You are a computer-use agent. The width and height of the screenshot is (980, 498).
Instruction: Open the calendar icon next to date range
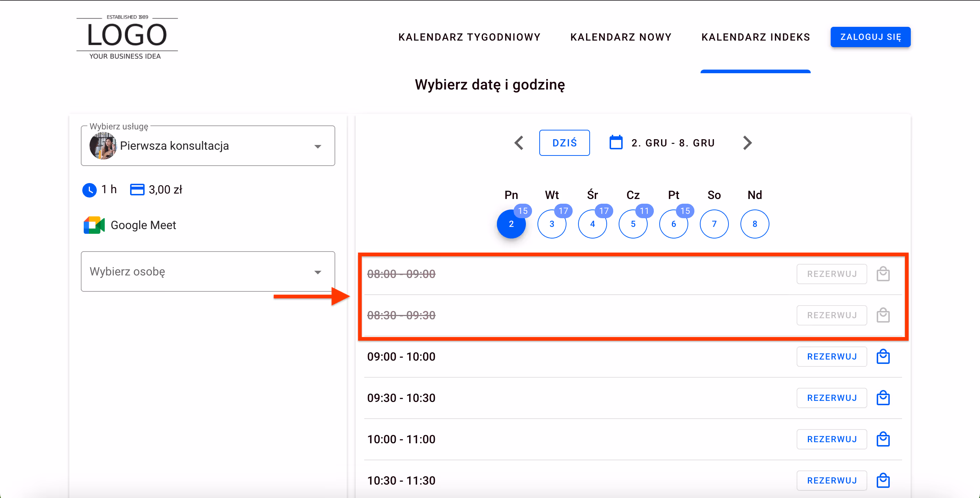click(616, 142)
